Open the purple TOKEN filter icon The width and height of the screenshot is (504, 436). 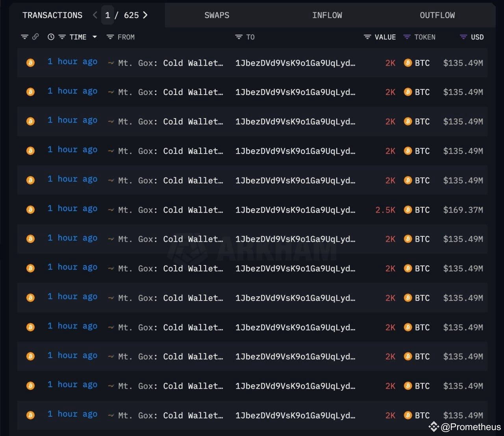click(407, 37)
